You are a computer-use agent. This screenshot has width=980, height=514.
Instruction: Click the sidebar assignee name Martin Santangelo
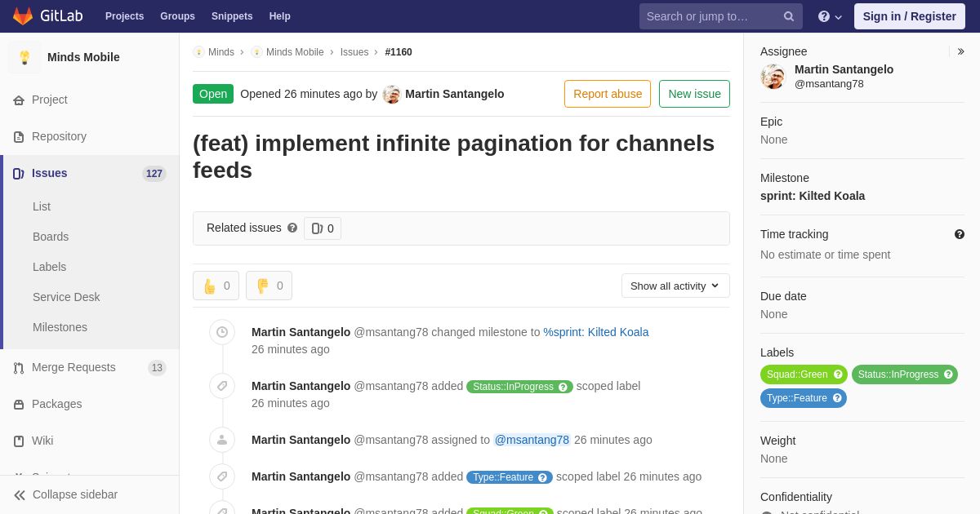[844, 69]
